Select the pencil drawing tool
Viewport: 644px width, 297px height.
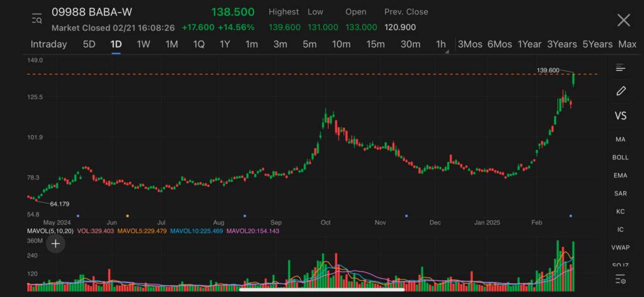click(x=620, y=91)
